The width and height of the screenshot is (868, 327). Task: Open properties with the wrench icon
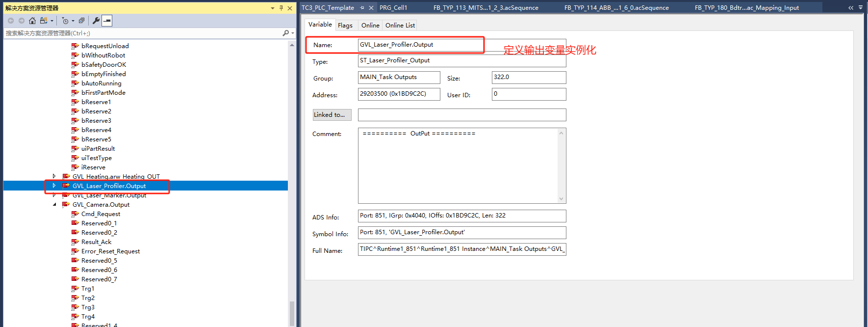coord(96,21)
